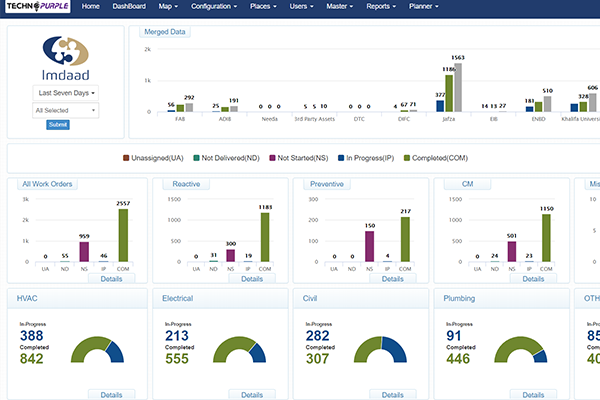Click Plumbing in-progress value 91

[453, 336]
